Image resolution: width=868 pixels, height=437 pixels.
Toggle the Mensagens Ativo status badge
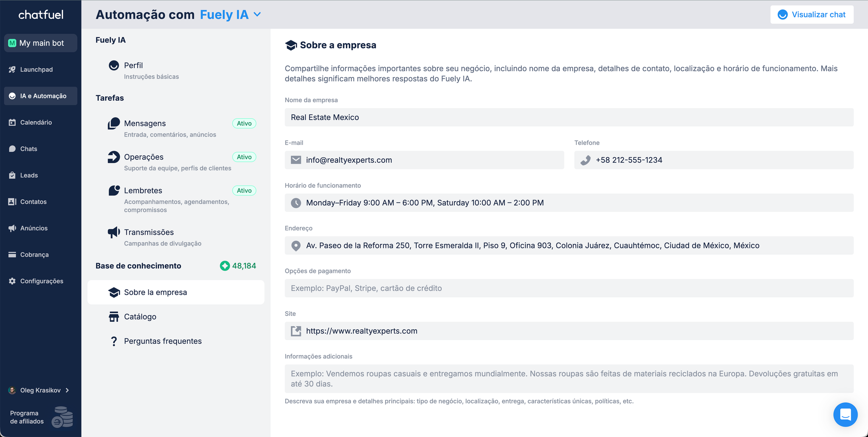(x=244, y=123)
